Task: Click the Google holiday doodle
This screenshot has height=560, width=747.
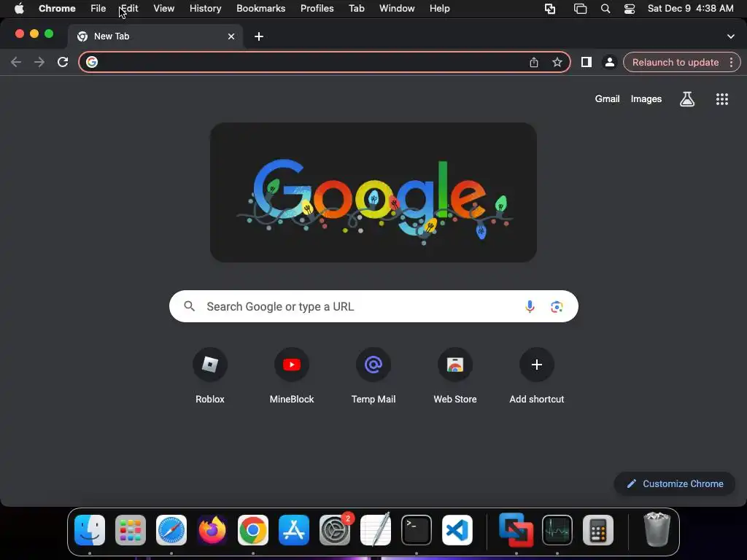Action: click(373, 192)
